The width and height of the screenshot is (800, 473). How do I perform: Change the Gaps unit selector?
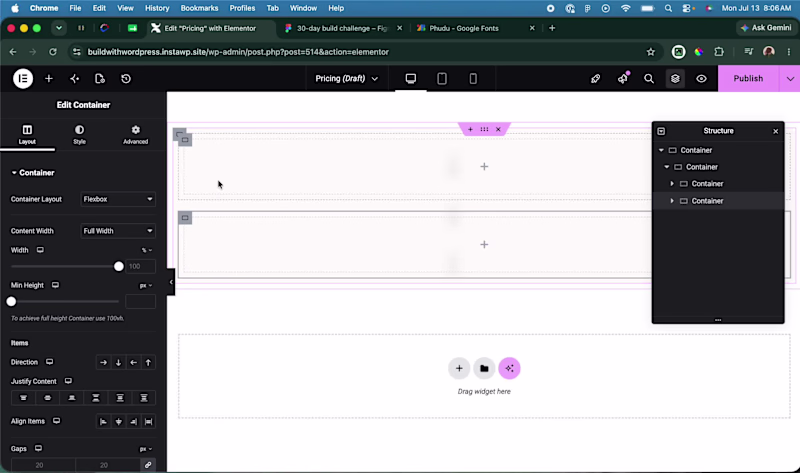click(x=146, y=449)
